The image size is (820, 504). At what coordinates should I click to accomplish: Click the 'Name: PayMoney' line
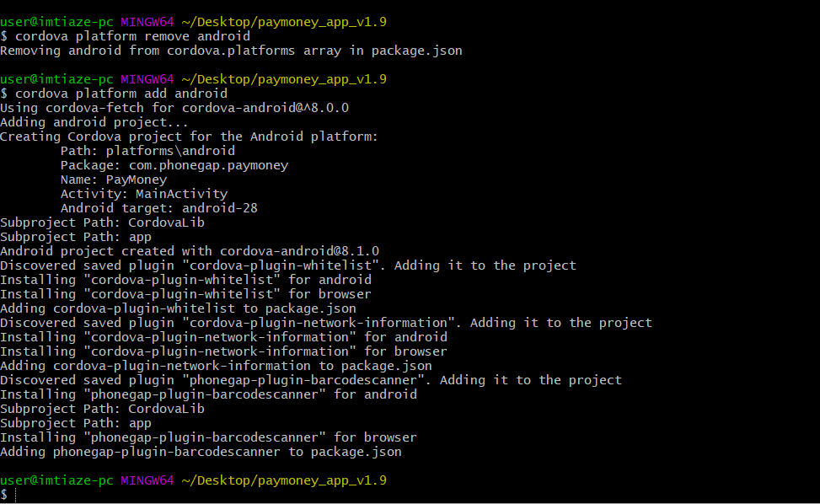[113, 180]
